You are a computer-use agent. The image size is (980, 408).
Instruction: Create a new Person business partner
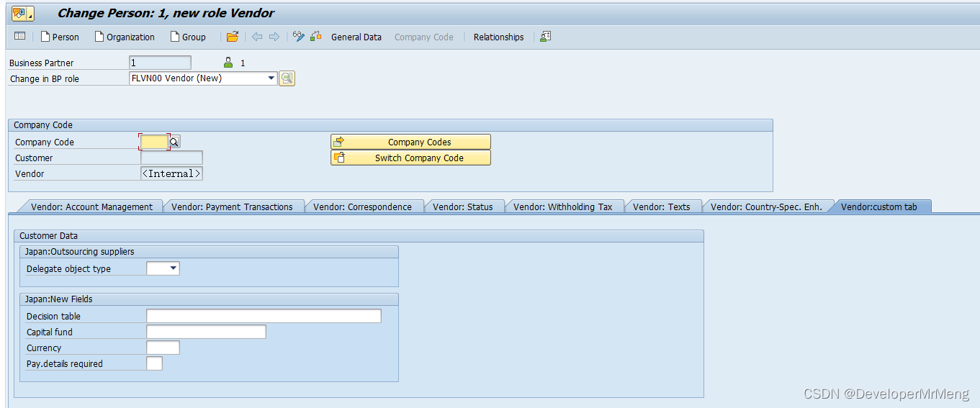point(60,37)
